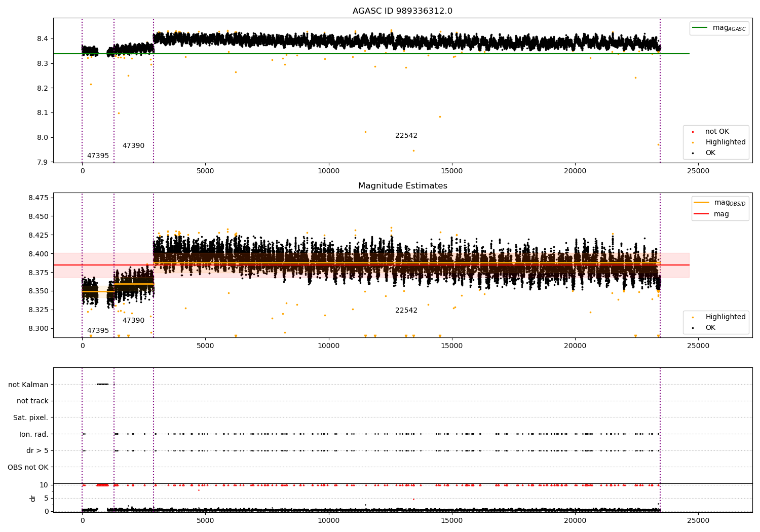Select 'Highlighted' legend entry in top plot
760x532 pixels.
tap(725, 142)
